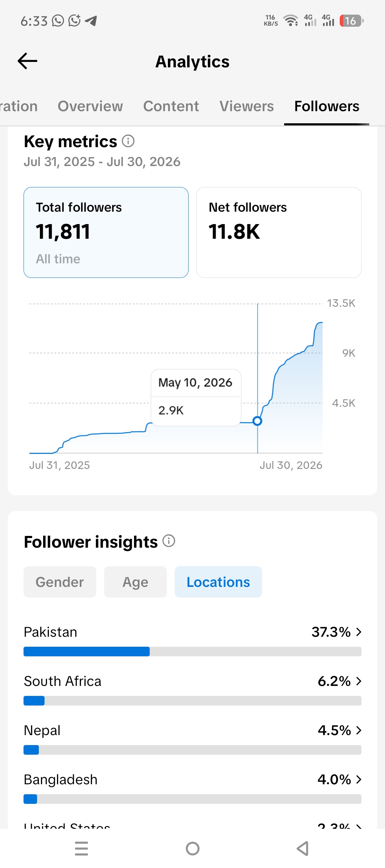Expand Pakistan location details chevron
This screenshot has width=385, height=868.
pyautogui.click(x=359, y=632)
